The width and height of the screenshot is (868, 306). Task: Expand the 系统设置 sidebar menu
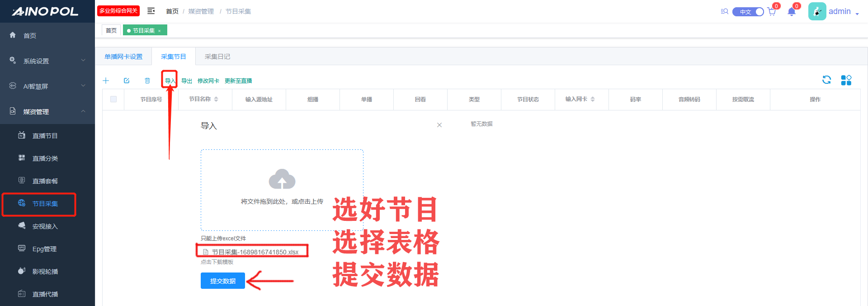coord(47,61)
